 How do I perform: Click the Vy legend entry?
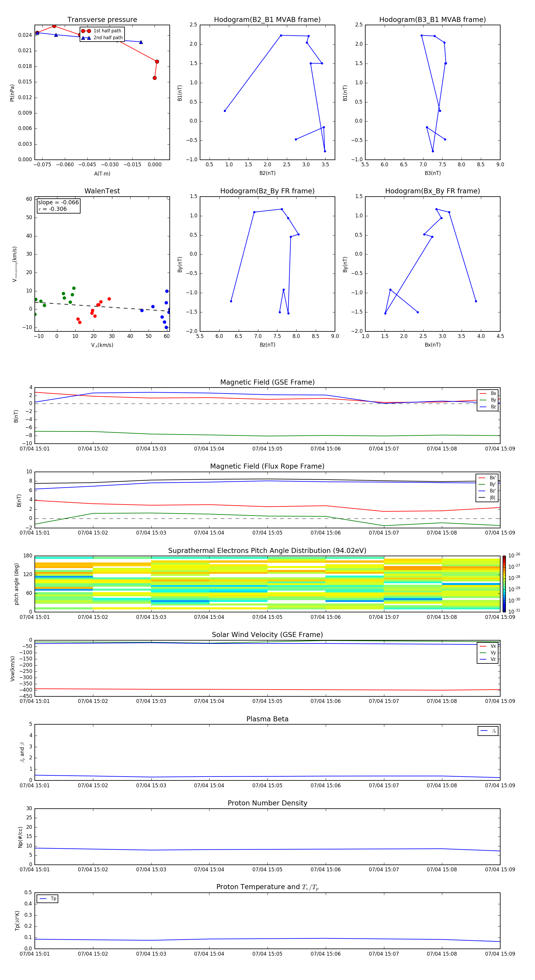[488, 652]
